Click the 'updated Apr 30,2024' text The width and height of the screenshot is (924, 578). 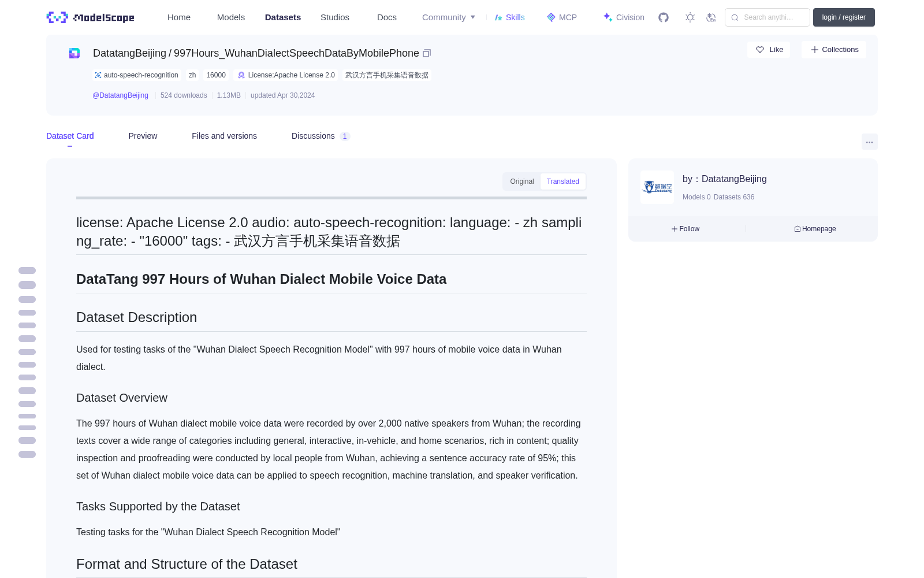click(x=282, y=95)
